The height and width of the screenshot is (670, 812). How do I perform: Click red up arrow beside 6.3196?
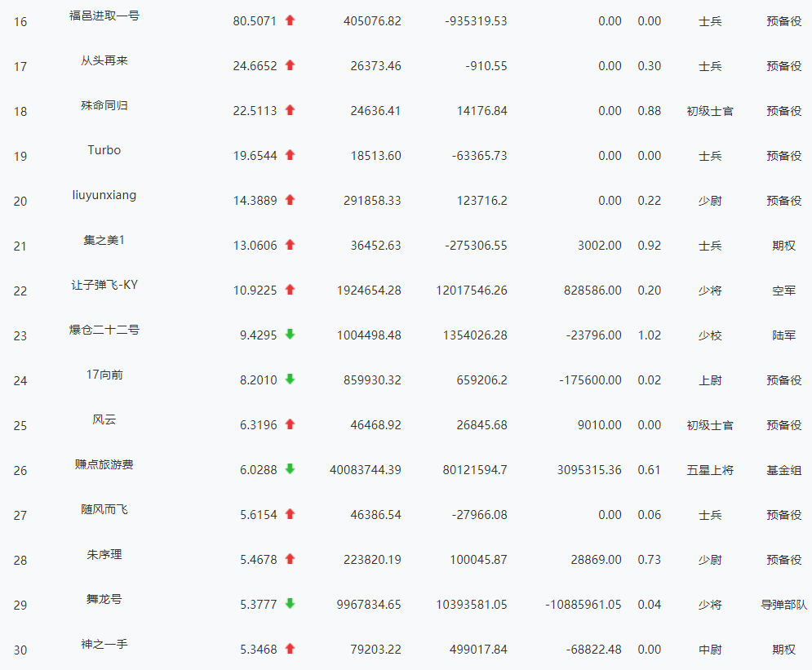click(x=290, y=424)
